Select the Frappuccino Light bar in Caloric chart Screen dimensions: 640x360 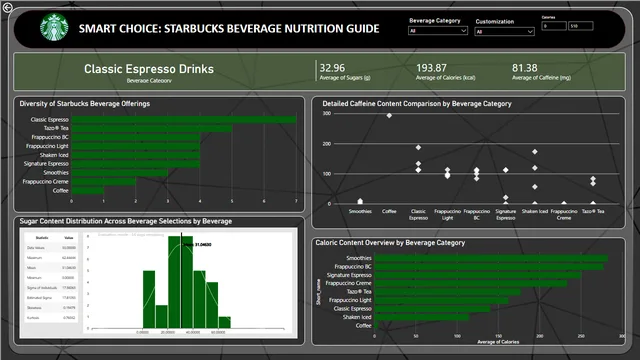tap(442, 300)
